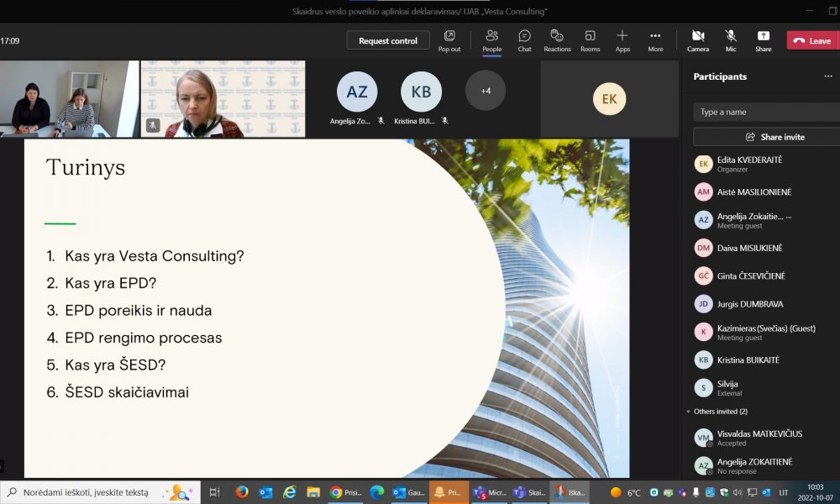
Task: Open the Reactions menu
Action: tap(557, 40)
